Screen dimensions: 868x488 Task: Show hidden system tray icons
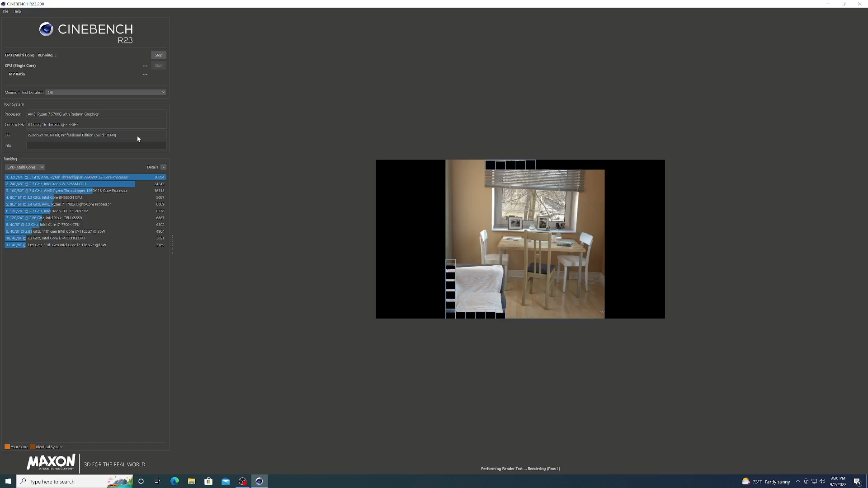point(798,482)
